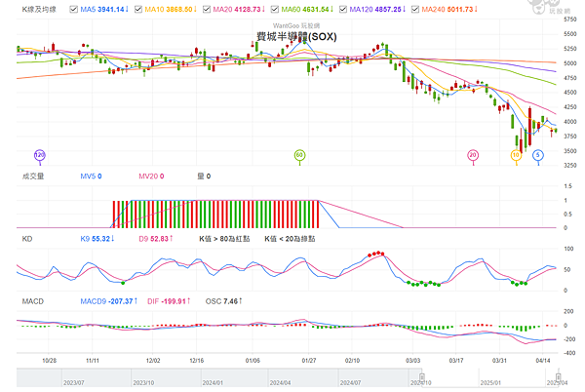Click the MA10 3868.50 label

171,10
